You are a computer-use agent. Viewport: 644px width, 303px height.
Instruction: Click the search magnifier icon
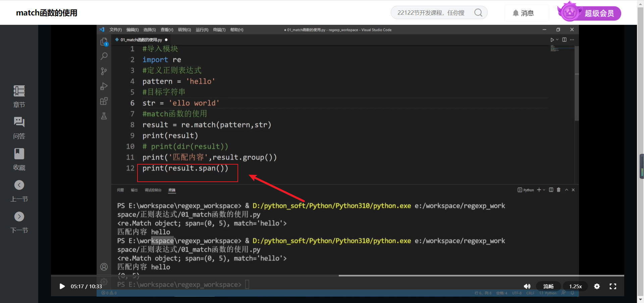click(x=478, y=13)
